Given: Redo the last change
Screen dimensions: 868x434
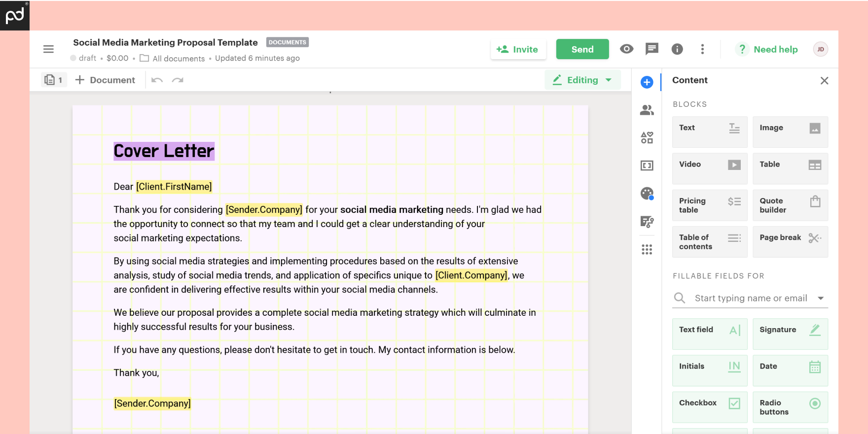Looking at the screenshot, I should click(x=178, y=80).
